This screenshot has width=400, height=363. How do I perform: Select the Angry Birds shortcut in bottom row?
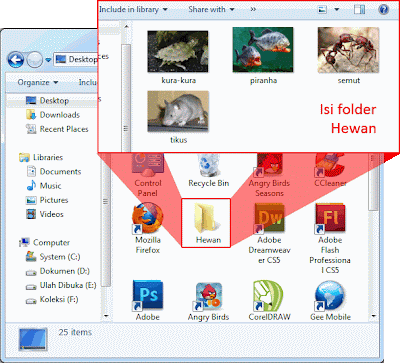point(208,296)
